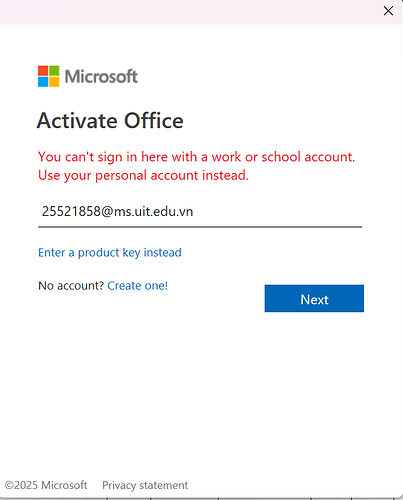This screenshot has height=500, width=403.
Task: Open Enter a product key instead link
Action: coord(110,253)
